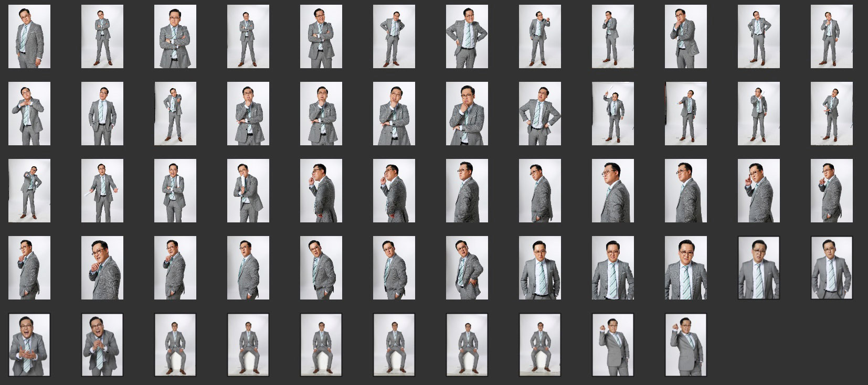Viewport: 868px width, 385px height.
Task: Choose the first seated photo on white cube
Action: pyautogui.click(x=175, y=345)
